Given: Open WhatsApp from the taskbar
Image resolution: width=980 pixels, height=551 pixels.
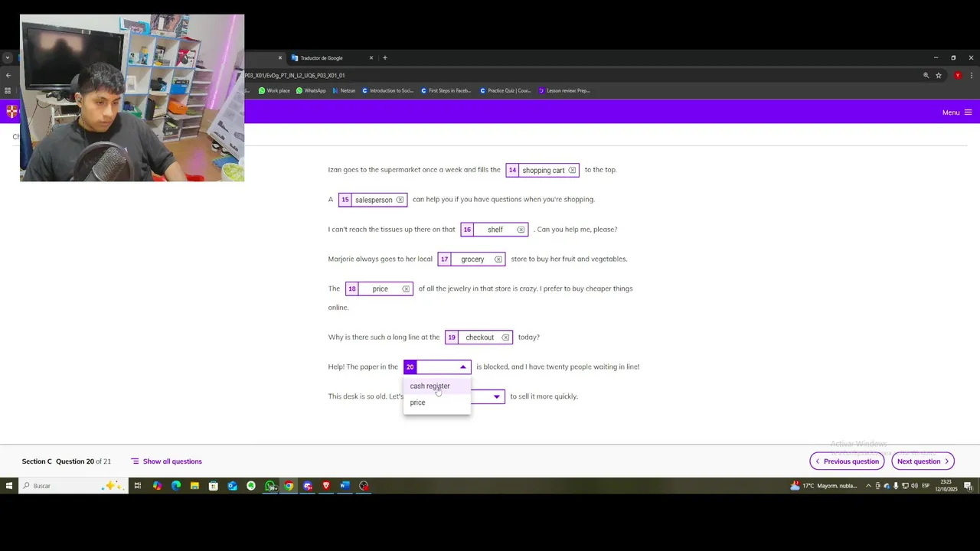Looking at the screenshot, I should point(269,486).
